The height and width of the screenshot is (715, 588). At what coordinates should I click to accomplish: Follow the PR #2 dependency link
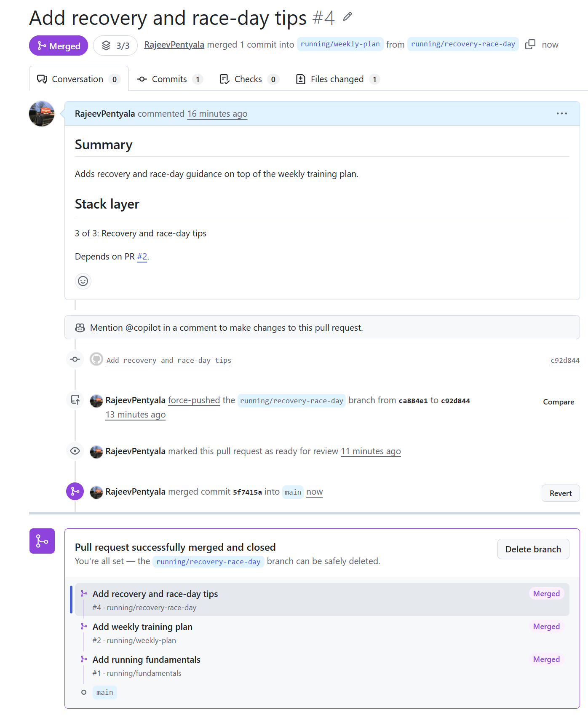coord(142,256)
